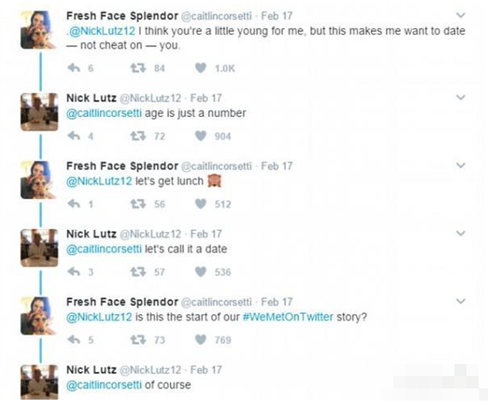Image resolution: width=488 pixels, height=410 pixels.
Task: Open @caitlincorsetti mention in 'of course' tweet
Action: pos(104,385)
